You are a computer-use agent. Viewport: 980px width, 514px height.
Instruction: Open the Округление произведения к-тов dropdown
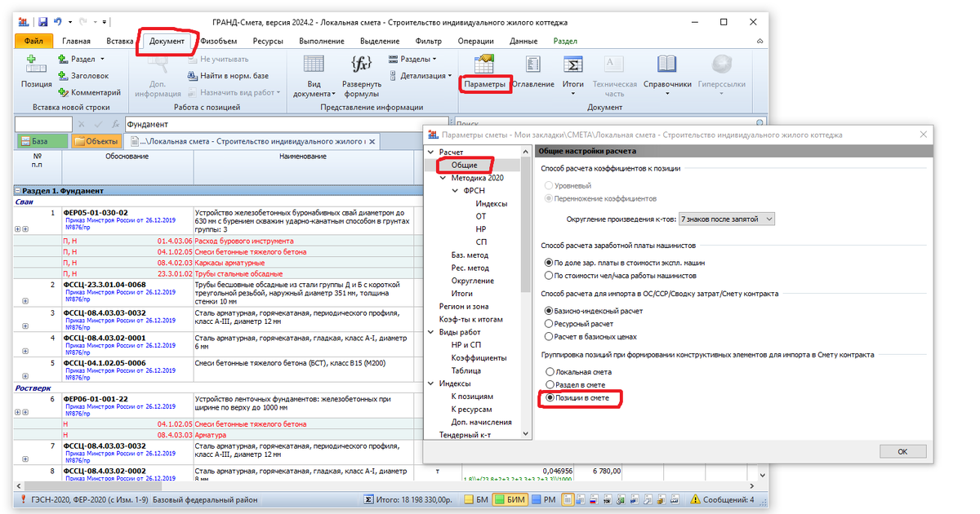click(x=726, y=219)
